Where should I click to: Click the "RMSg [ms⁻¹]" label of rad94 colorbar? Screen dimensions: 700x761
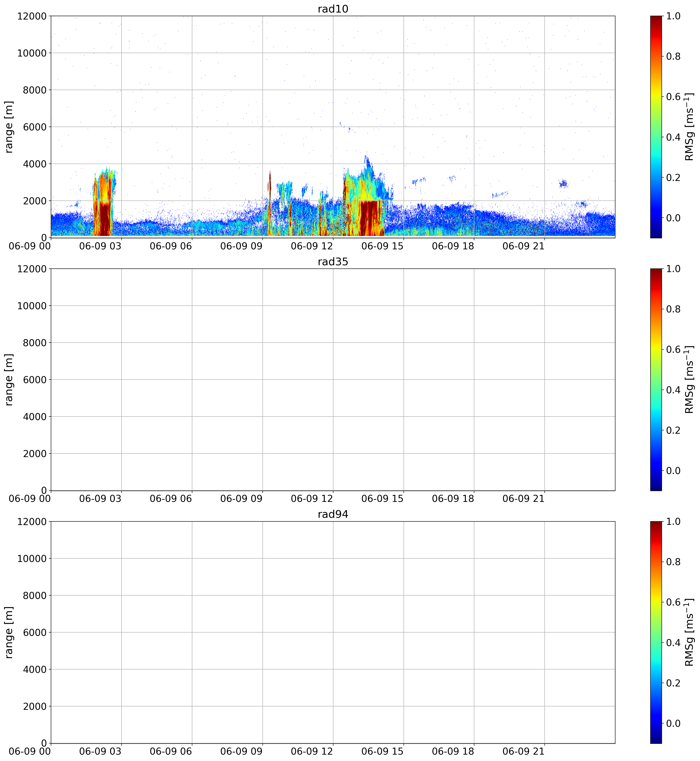689,632
